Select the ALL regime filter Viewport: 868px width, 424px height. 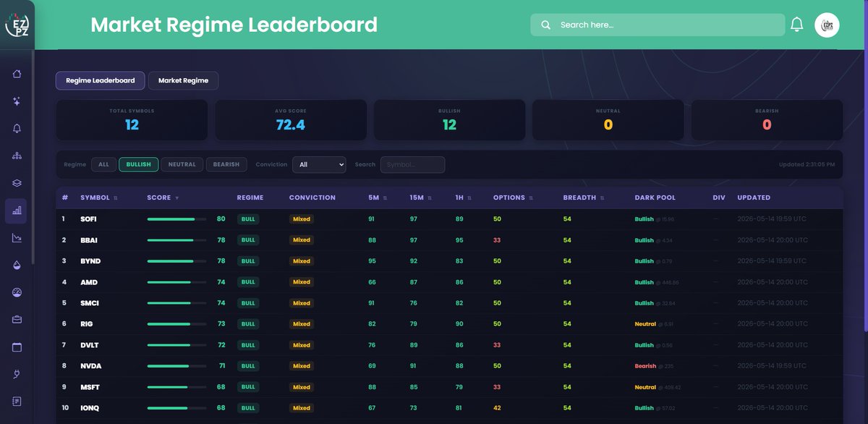[x=103, y=164]
